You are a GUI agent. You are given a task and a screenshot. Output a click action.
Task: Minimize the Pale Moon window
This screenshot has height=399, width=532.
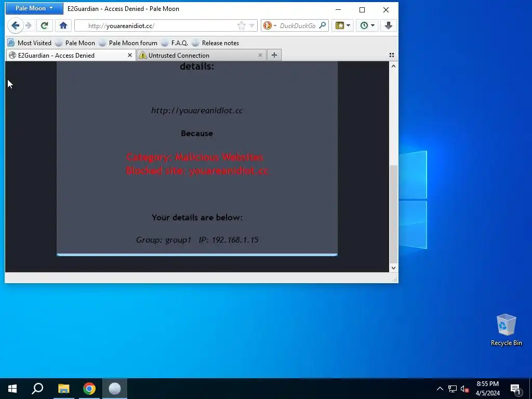point(338,9)
